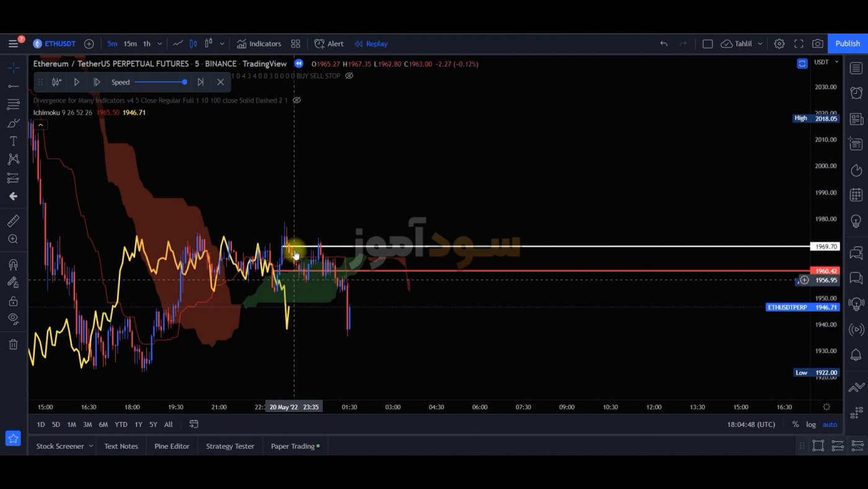The image size is (868, 489).
Task: Play the bar replay
Action: 76,82
